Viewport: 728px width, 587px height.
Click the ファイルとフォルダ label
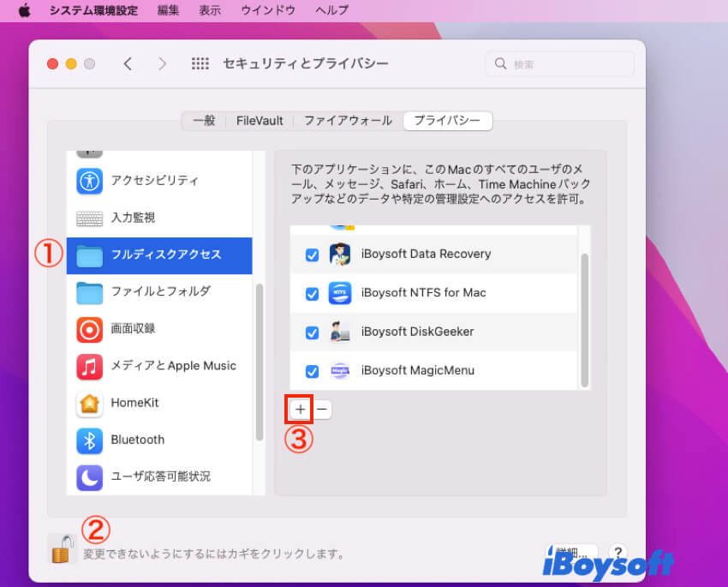pyautogui.click(x=161, y=291)
